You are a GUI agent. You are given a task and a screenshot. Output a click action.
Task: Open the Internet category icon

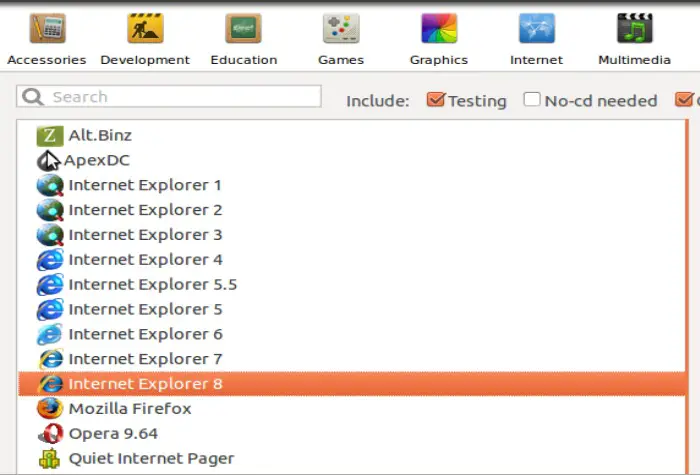pyautogui.click(x=537, y=28)
